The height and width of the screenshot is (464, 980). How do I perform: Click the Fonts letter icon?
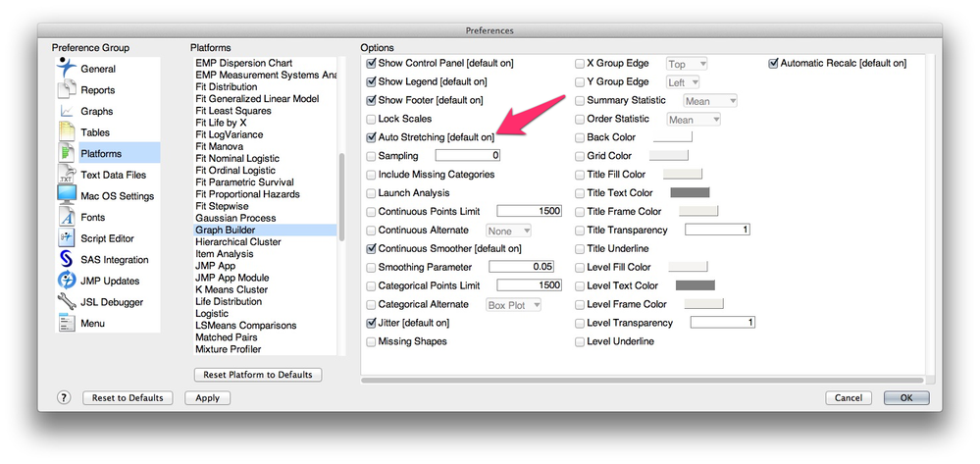click(x=67, y=217)
